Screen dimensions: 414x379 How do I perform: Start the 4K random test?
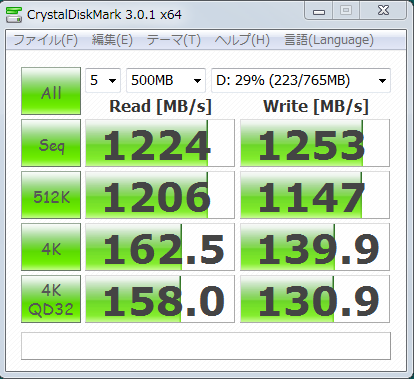tap(51, 247)
